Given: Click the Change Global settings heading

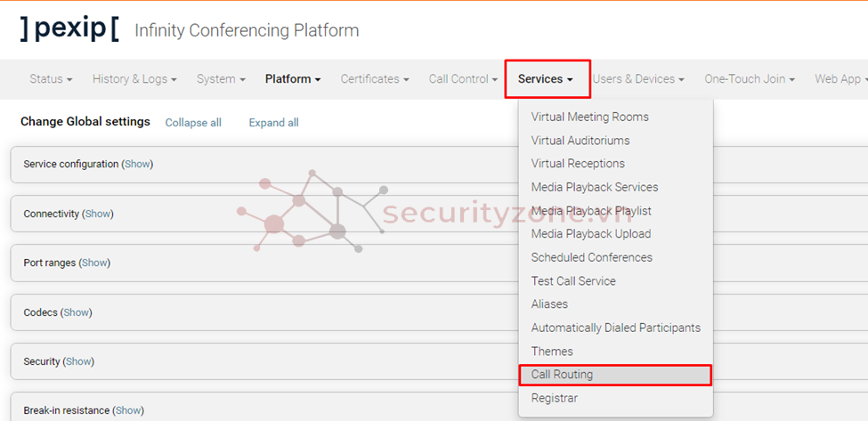Looking at the screenshot, I should coord(85,122).
